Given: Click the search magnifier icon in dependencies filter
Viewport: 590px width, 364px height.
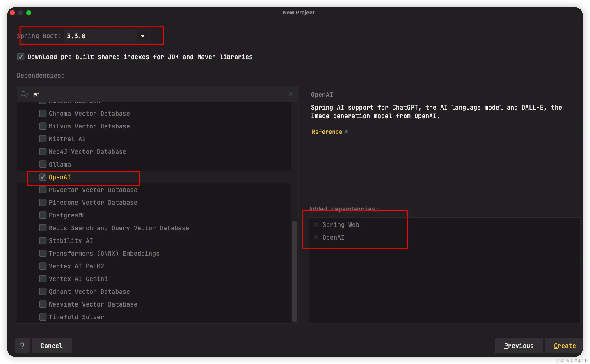Looking at the screenshot, I should 24,94.
